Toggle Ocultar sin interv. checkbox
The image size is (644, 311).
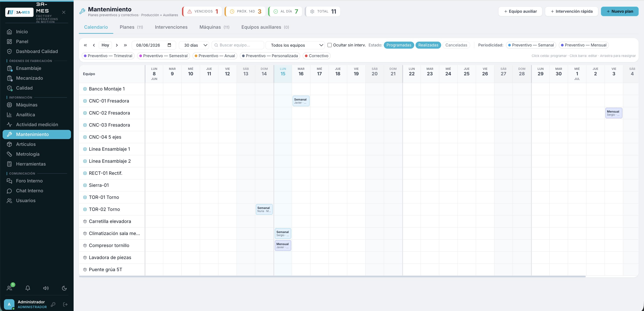tap(329, 45)
